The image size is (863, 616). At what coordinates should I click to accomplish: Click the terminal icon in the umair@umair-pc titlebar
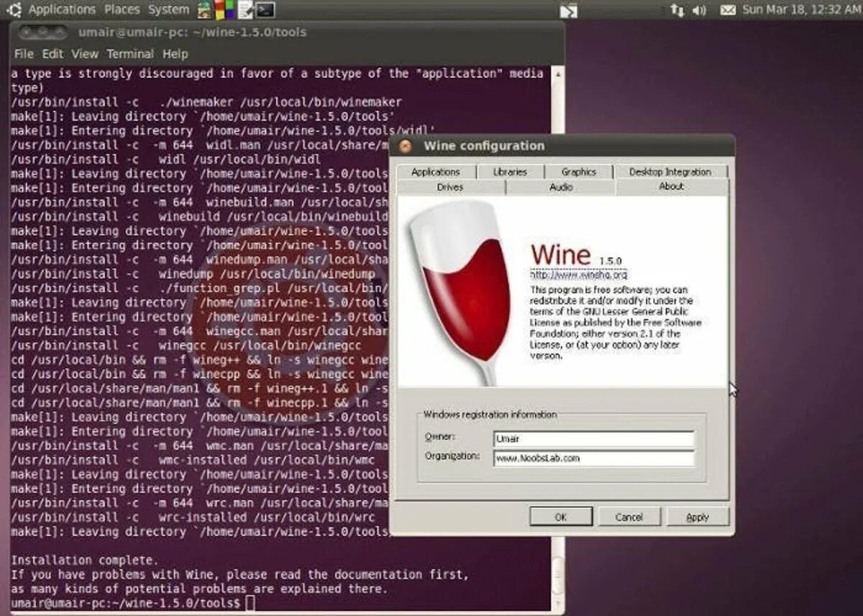coord(28,32)
